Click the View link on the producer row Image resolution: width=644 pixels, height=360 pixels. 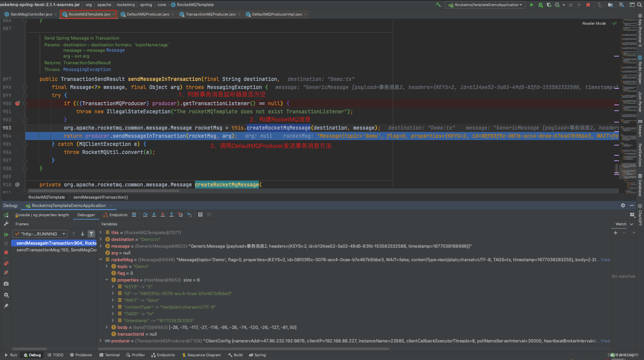coord(605,341)
